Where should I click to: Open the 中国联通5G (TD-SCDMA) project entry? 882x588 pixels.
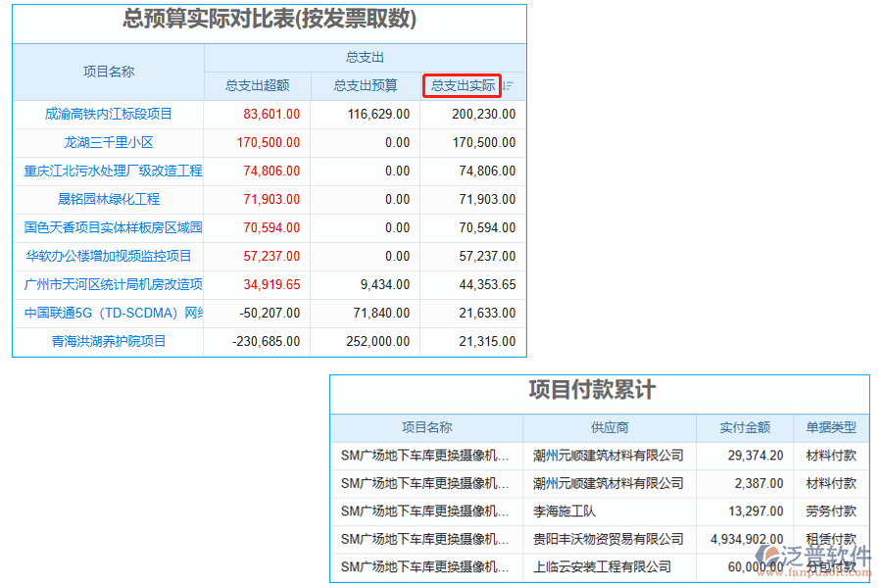pos(106,313)
